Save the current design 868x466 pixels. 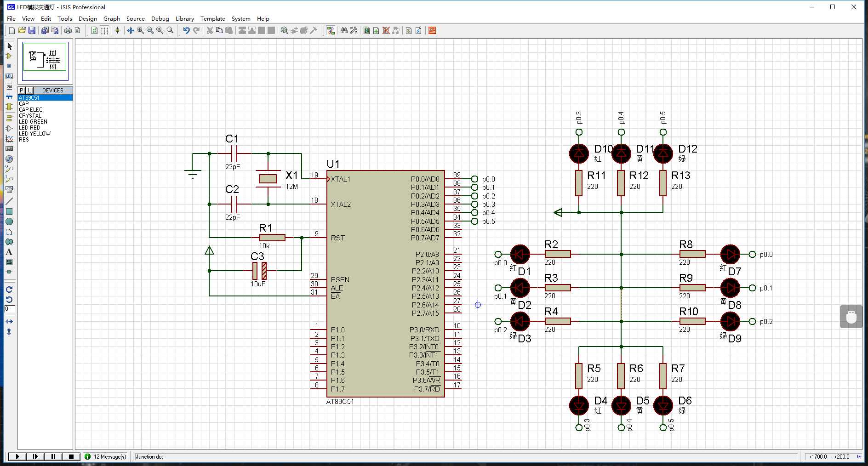(x=32, y=30)
